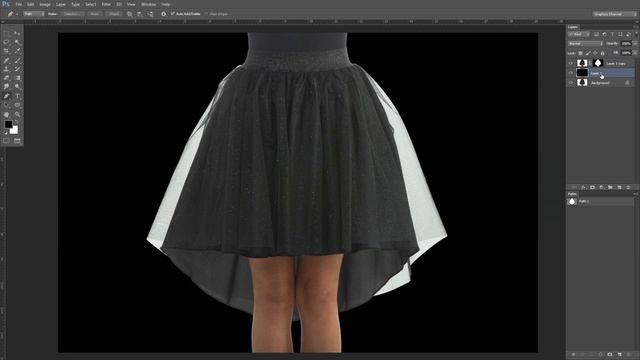Select the Zoom tool

(x=17, y=115)
